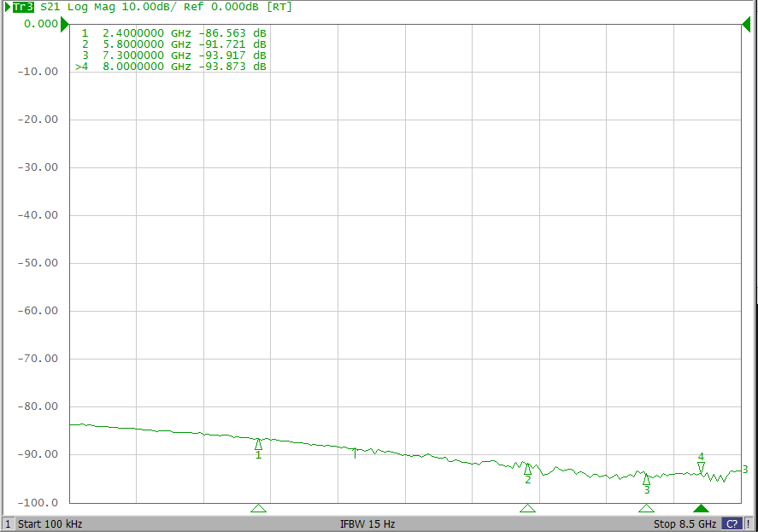
Task: Click the Start 100 kHz field
Action: coord(50,524)
